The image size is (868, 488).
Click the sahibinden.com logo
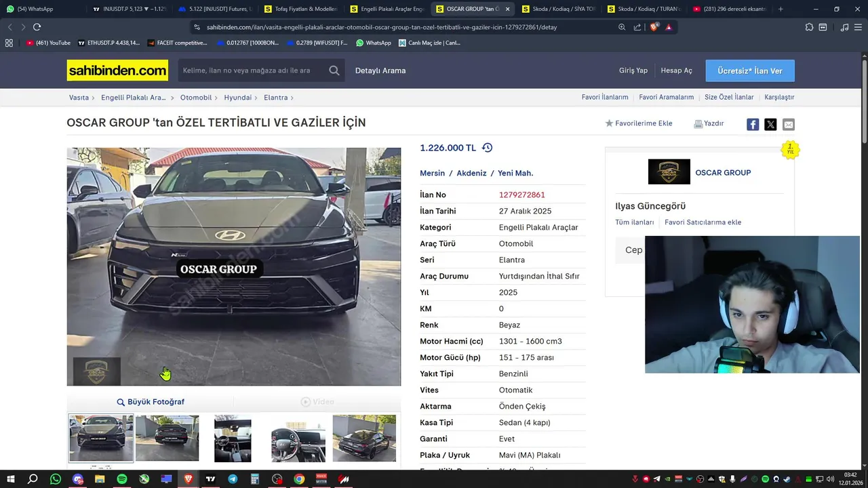(x=117, y=70)
